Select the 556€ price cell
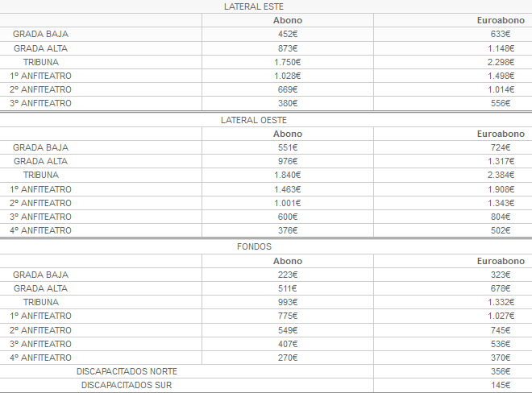 [501, 103]
